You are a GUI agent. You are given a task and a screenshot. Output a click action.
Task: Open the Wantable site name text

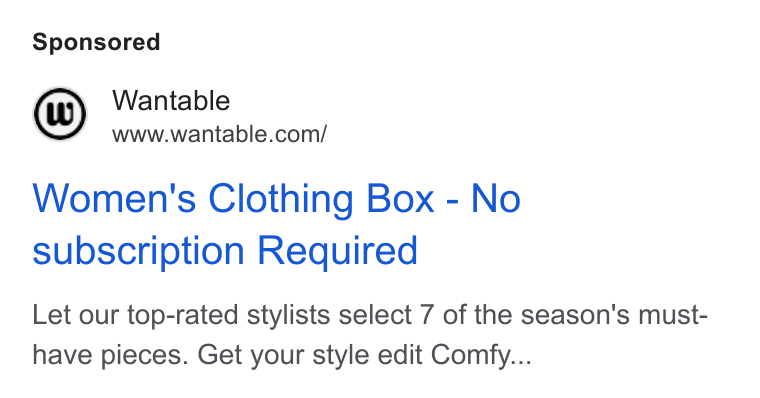[171, 100]
